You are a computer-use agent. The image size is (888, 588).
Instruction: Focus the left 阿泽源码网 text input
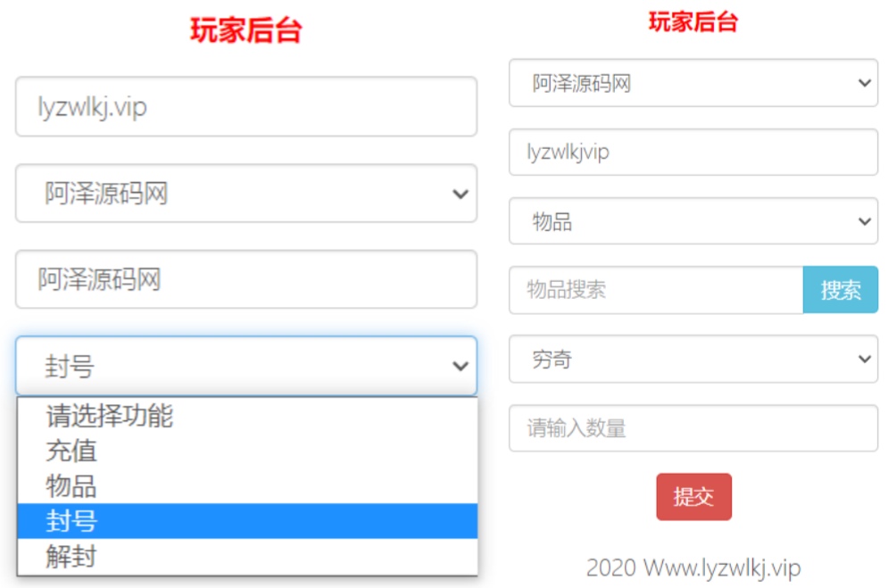click(x=245, y=279)
